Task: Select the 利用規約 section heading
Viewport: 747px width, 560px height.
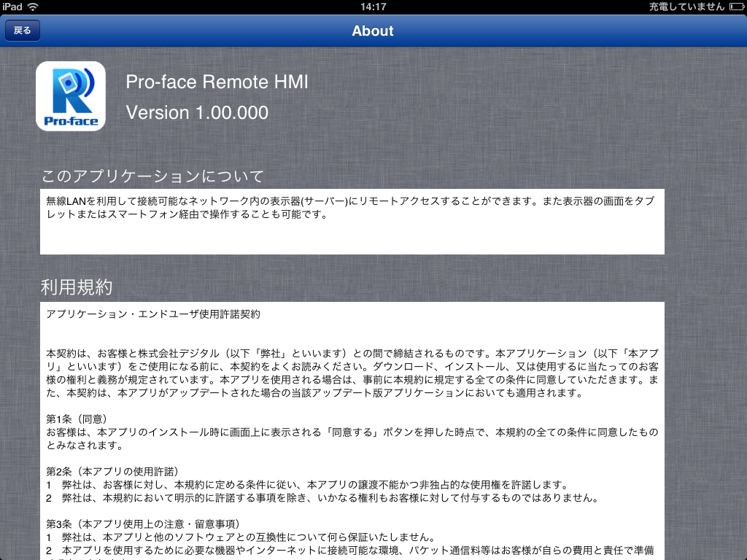Action: 77,287
